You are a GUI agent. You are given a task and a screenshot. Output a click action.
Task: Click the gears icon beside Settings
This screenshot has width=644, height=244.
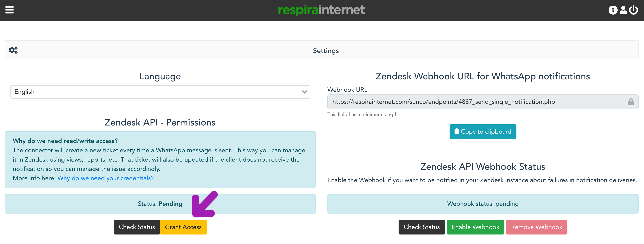click(x=13, y=50)
